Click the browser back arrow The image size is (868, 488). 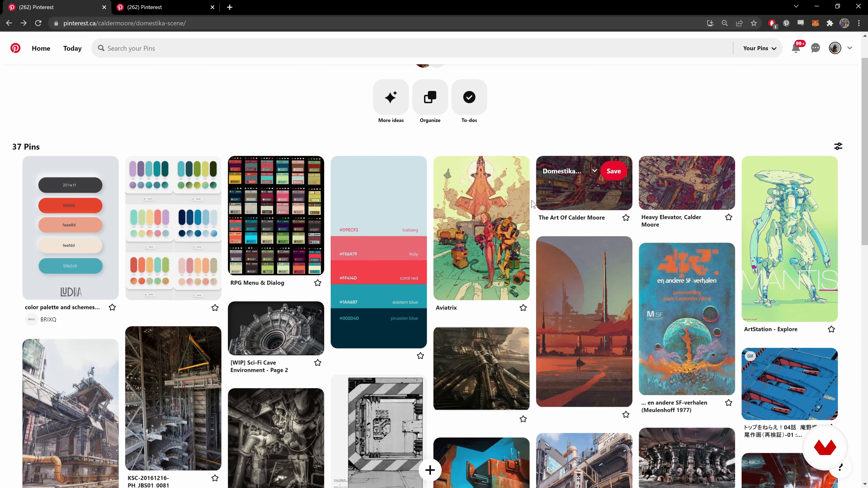9,23
